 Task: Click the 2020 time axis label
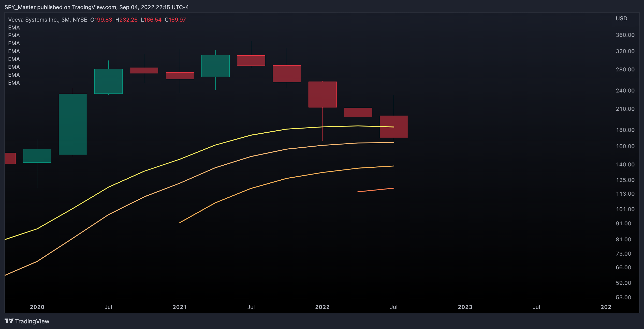click(x=37, y=307)
